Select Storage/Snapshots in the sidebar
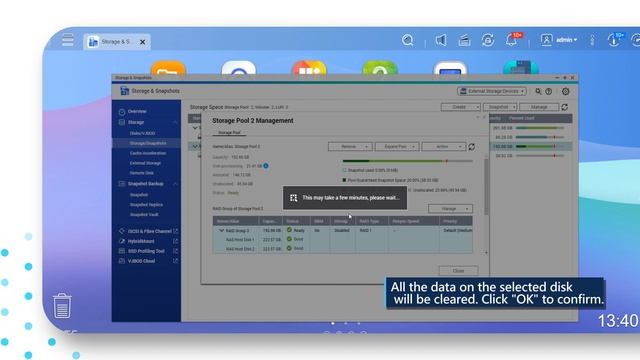 [147, 143]
